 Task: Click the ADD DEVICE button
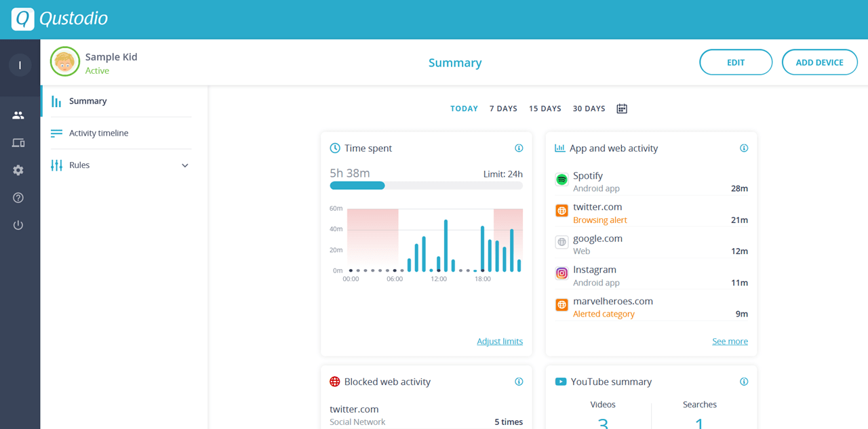tap(820, 62)
